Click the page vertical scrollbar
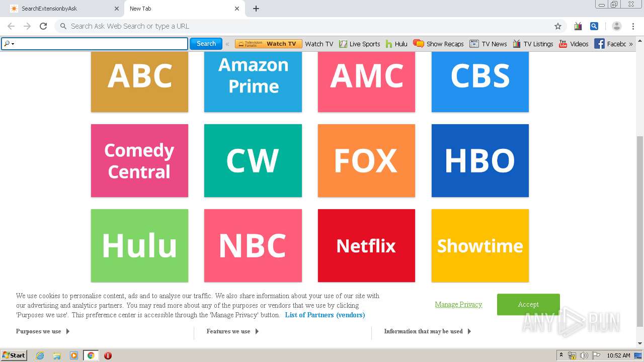644x362 pixels. pyautogui.click(x=640, y=231)
